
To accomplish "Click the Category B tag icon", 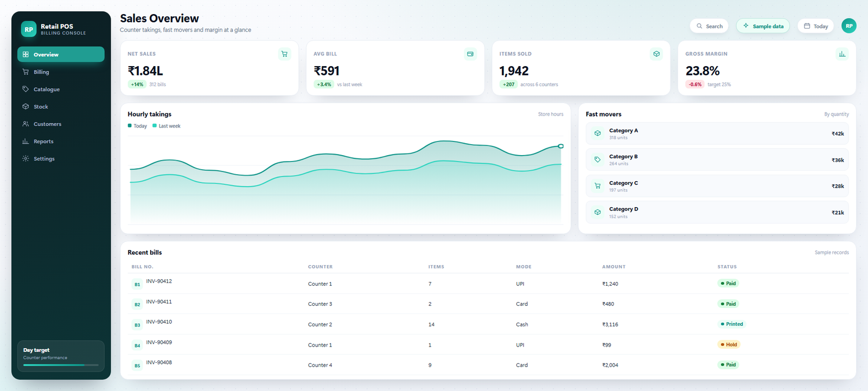I will pos(597,159).
